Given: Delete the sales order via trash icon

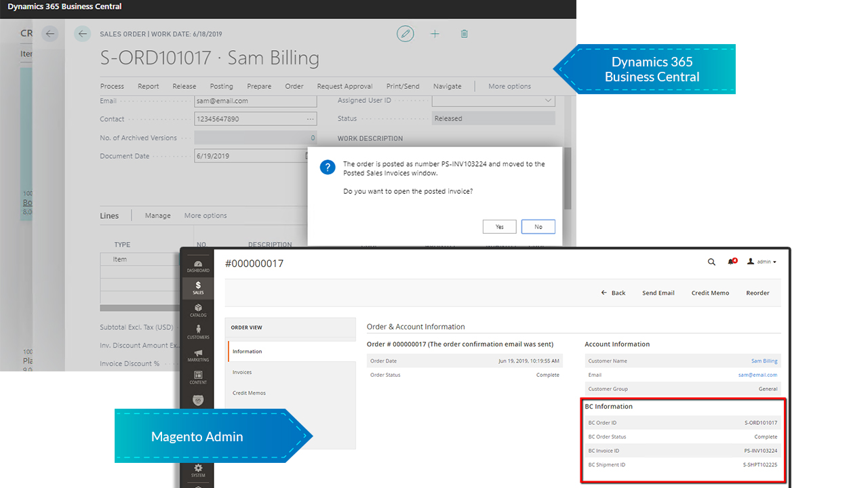Looking at the screenshot, I should 464,33.
